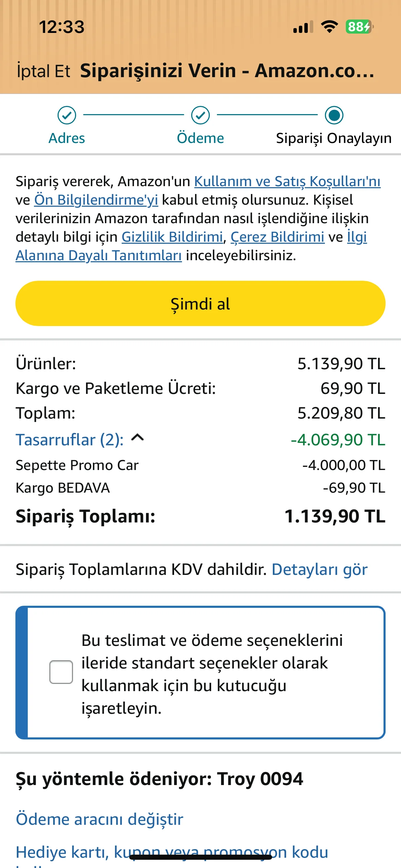Image resolution: width=401 pixels, height=868 pixels.
Task: Open the Gizlilik Bildirimi link
Action: [172, 237]
